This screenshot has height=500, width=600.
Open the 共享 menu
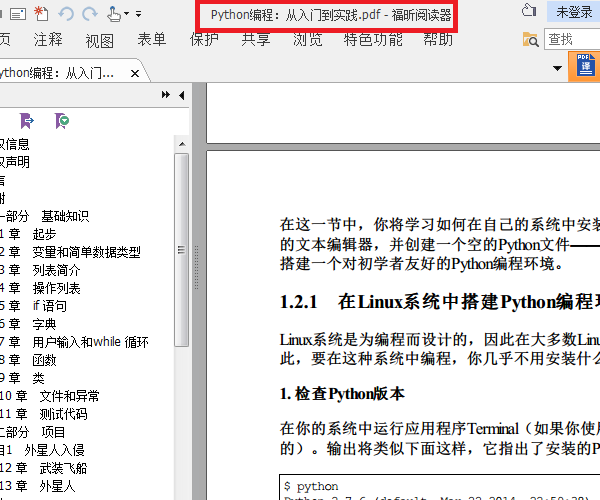point(256,39)
